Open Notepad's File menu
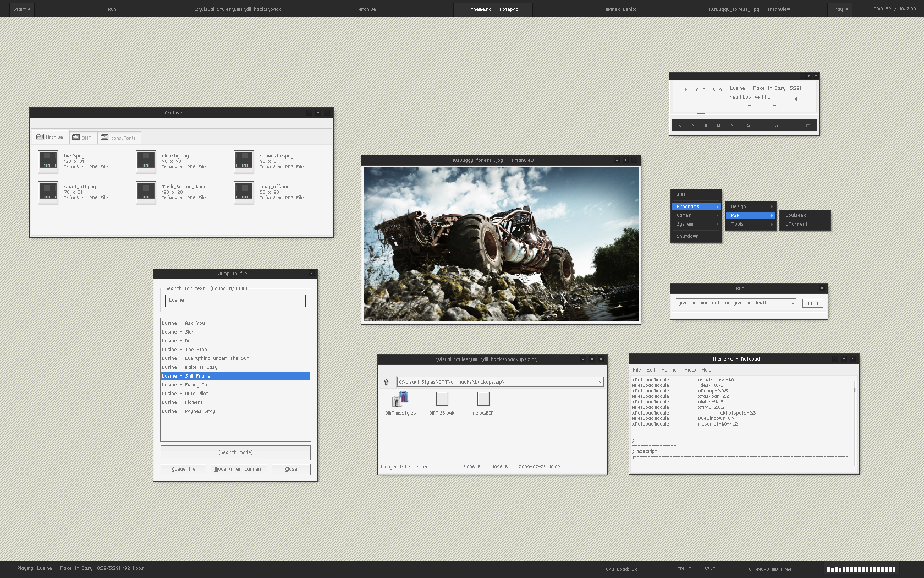Screen dimensions: 924x578 coord(636,370)
